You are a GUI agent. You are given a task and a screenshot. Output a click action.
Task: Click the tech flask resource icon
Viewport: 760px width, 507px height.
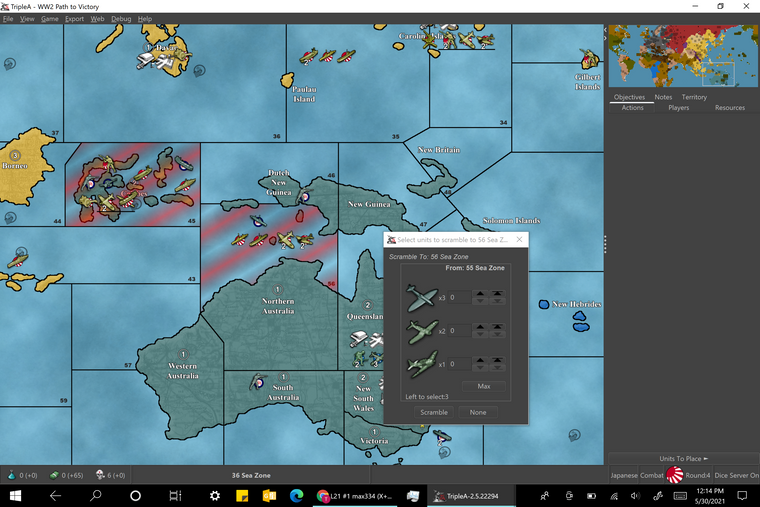tap(11, 475)
